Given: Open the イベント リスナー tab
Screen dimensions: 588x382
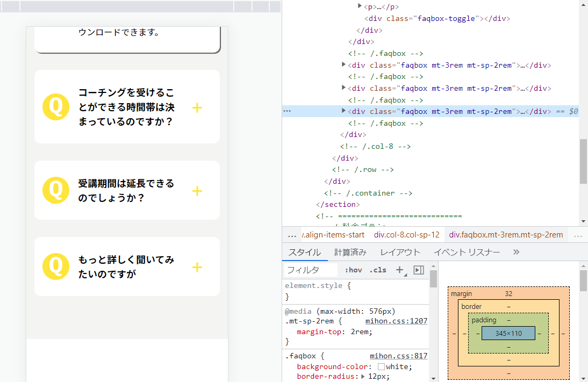Looking at the screenshot, I should click(x=467, y=252).
